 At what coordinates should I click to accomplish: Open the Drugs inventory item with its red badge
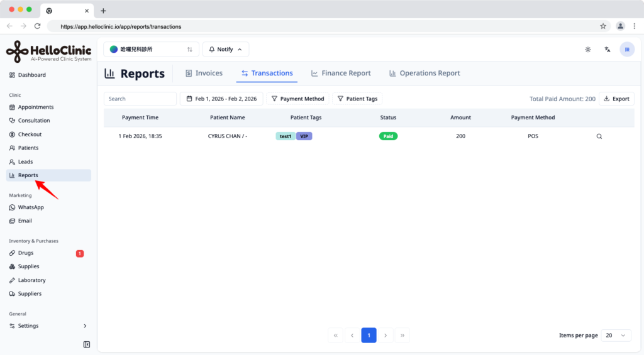(48, 253)
